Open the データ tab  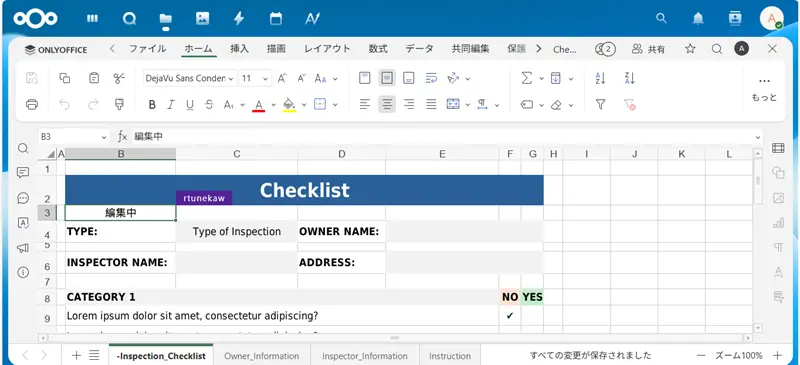(x=419, y=49)
